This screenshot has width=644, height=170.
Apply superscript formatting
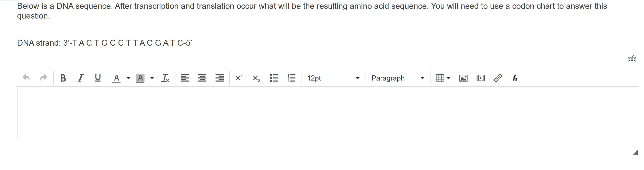(239, 78)
